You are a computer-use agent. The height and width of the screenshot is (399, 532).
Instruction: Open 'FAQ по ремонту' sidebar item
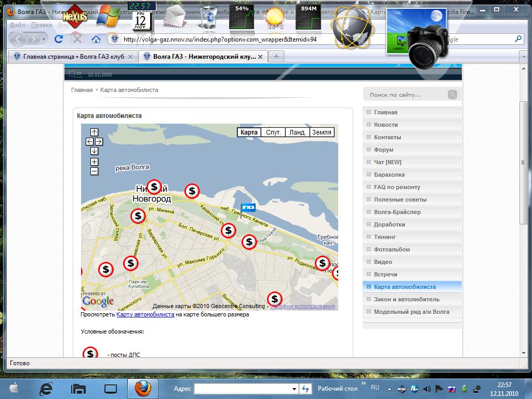[412, 187]
